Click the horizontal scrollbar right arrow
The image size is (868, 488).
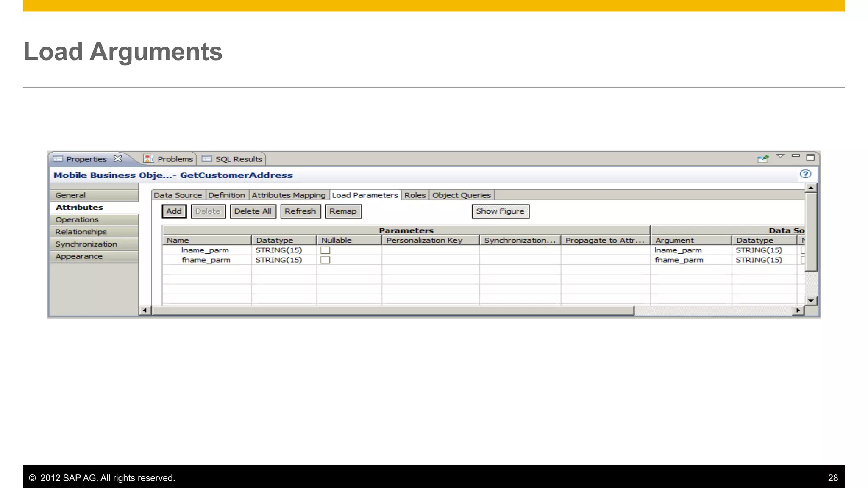click(x=798, y=311)
